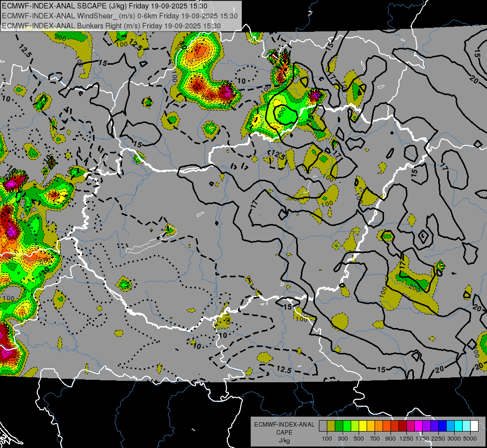
Task: Click the J/kg unit label in legend
Action: click(284, 441)
